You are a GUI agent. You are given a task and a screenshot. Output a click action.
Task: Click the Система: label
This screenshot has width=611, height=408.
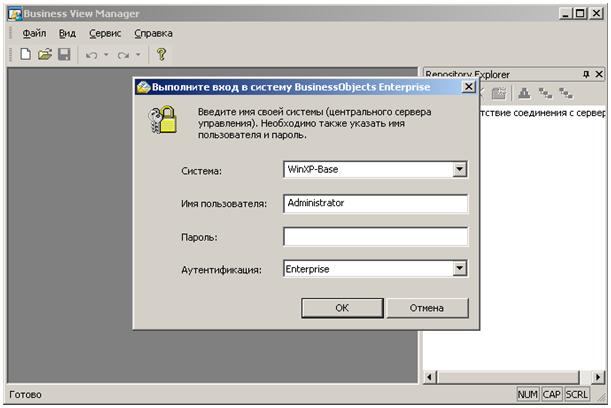[201, 171]
